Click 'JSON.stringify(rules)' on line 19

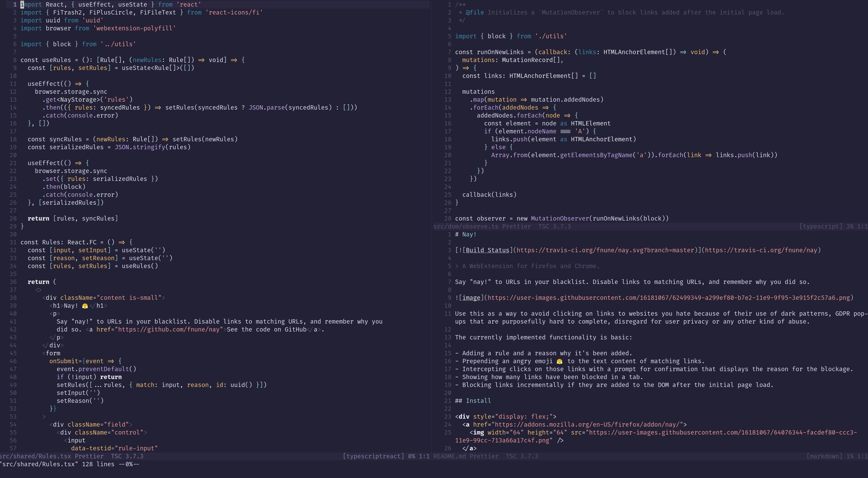click(x=153, y=147)
